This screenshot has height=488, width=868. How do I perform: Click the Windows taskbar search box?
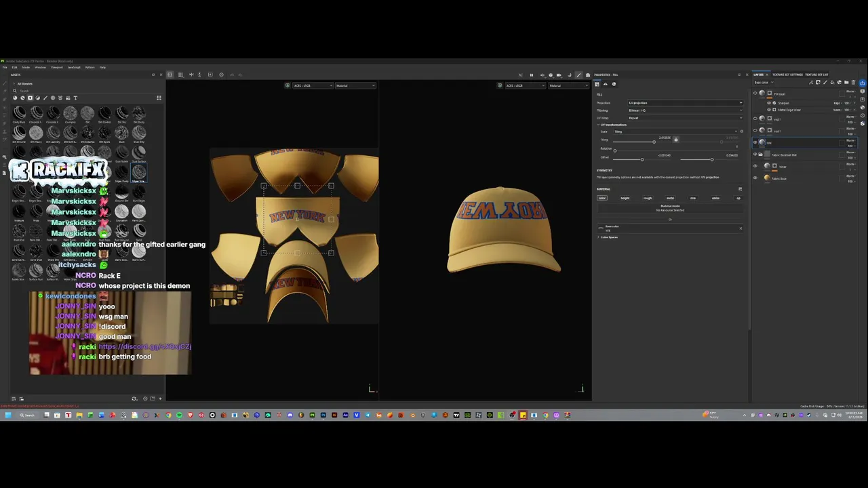coord(26,415)
